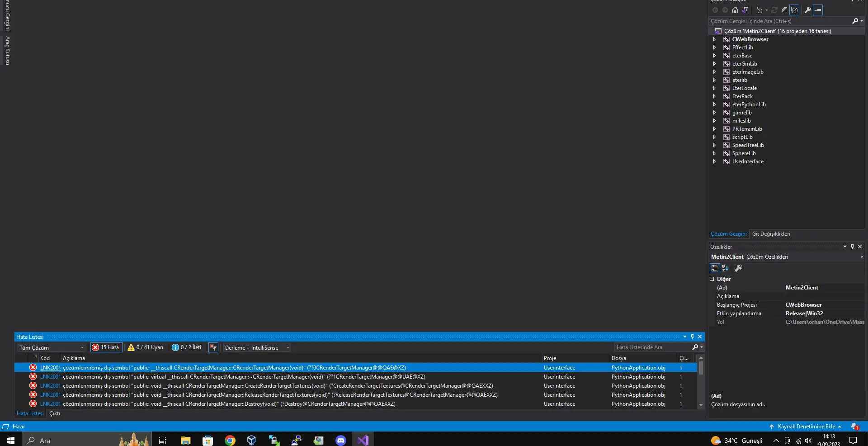
Task: Select the eterImageLib project
Action: (748, 72)
